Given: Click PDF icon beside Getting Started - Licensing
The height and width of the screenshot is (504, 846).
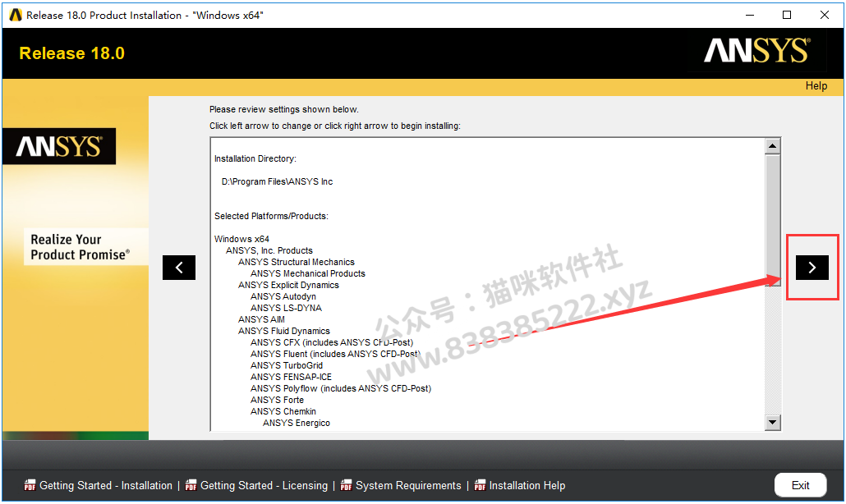Looking at the screenshot, I should (x=191, y=485).
